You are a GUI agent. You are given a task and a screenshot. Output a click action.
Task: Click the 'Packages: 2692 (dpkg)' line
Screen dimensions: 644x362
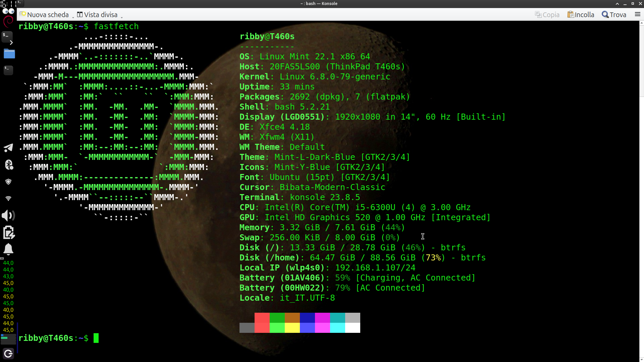click(x=325, y=97)
